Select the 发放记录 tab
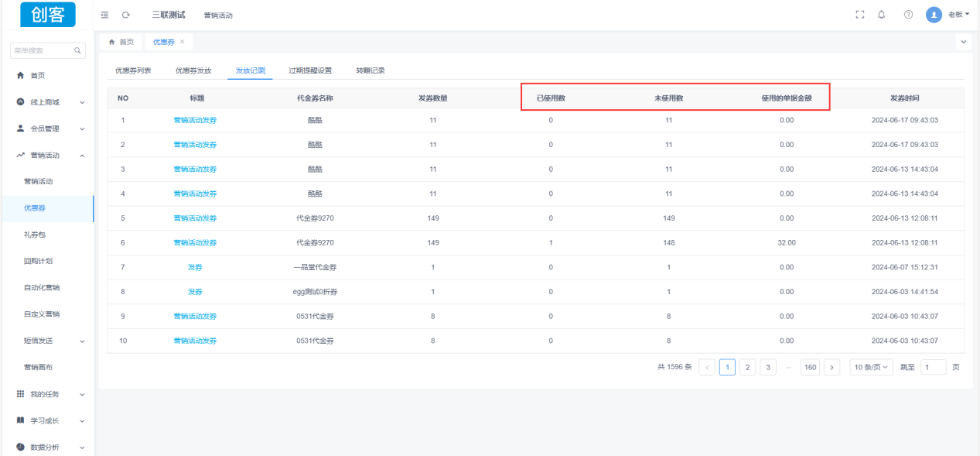Screen dimensions: 980x456 pyautogui.click(x=251, y=70)
